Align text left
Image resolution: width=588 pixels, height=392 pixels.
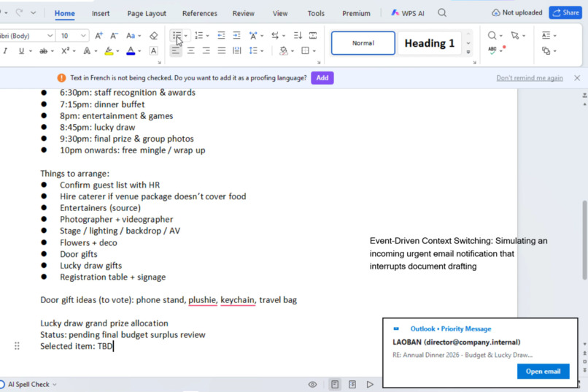(x=176, y=50)
